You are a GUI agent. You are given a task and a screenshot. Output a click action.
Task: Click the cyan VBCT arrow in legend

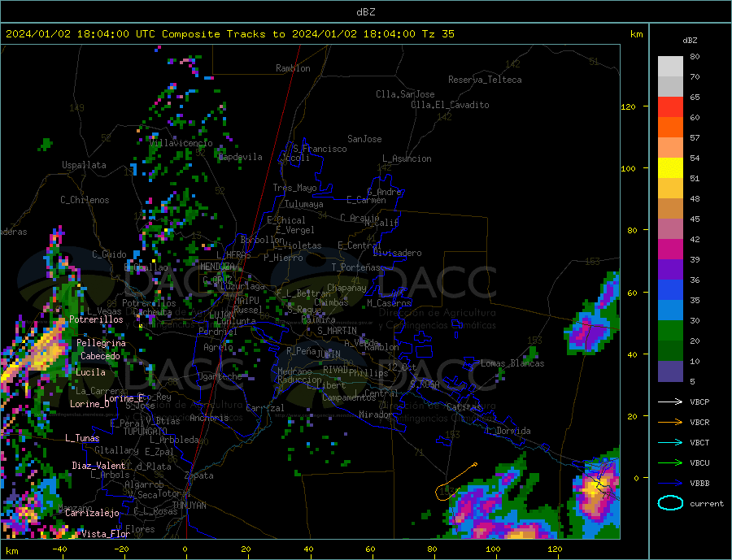click(670, 442)
